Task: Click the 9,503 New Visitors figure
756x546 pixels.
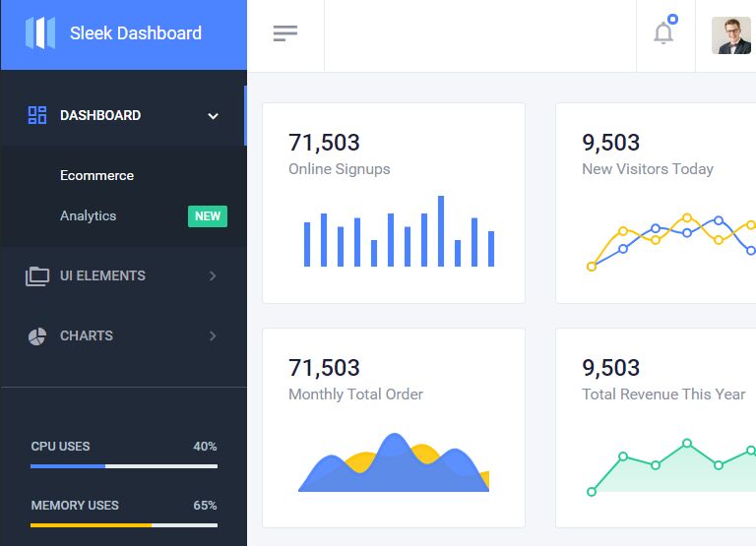Action: pos(611,143)
